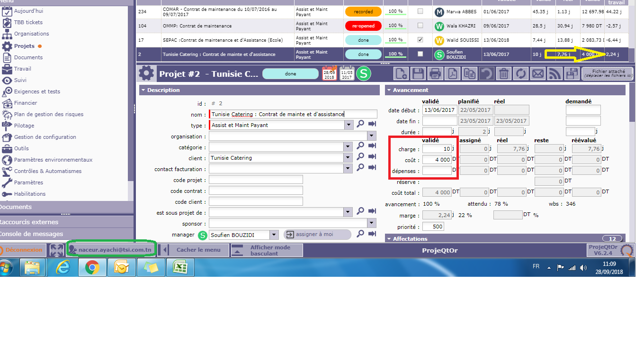This screenshot has height=364, width=644.
Task: Open Habilitations in the side menu
Action: 30,194
